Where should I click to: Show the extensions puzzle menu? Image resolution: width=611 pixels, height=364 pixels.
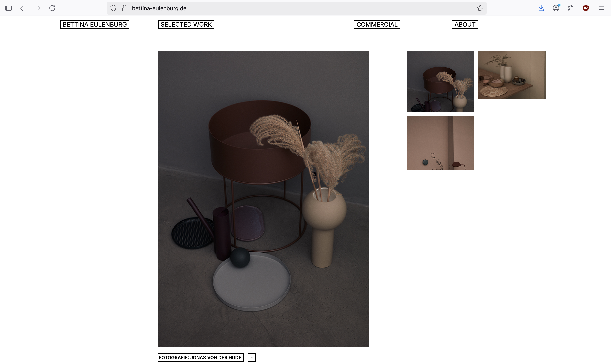click(571, 8)
